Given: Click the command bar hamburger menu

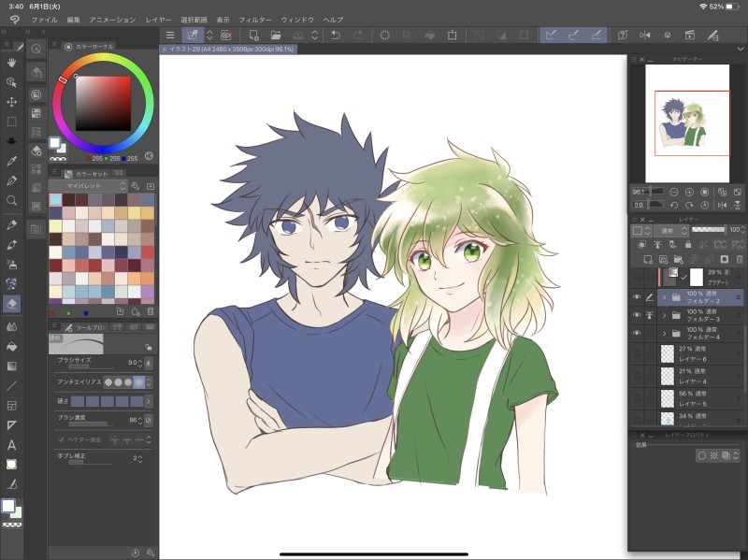Looking at the screenshot, I should [x=170, y=36].
